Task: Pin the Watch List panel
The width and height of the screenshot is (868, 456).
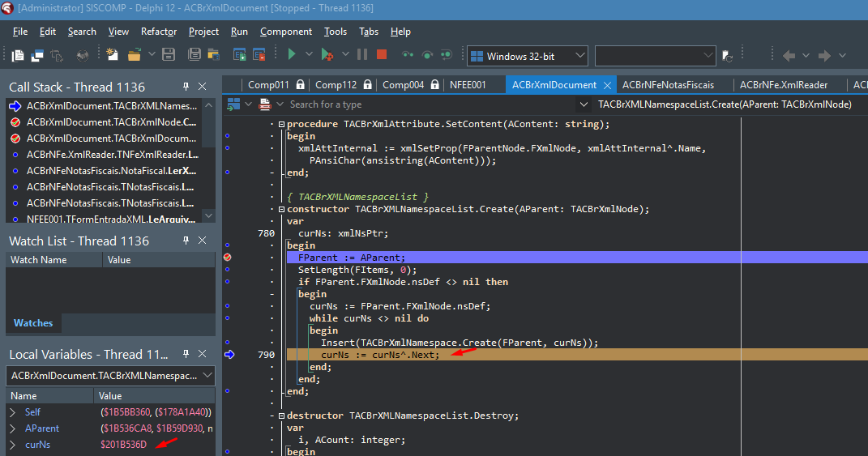Action: [186, 241]
